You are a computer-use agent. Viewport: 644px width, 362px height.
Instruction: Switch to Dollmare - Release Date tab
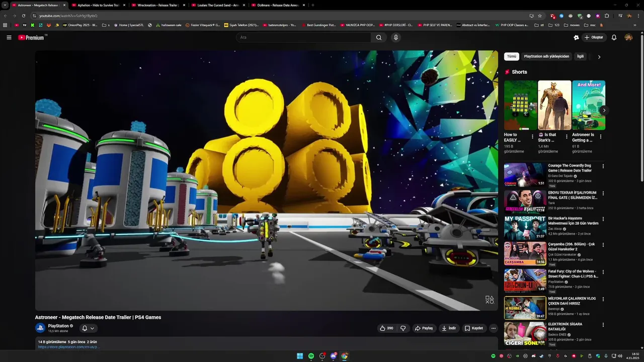pos(278,5)
